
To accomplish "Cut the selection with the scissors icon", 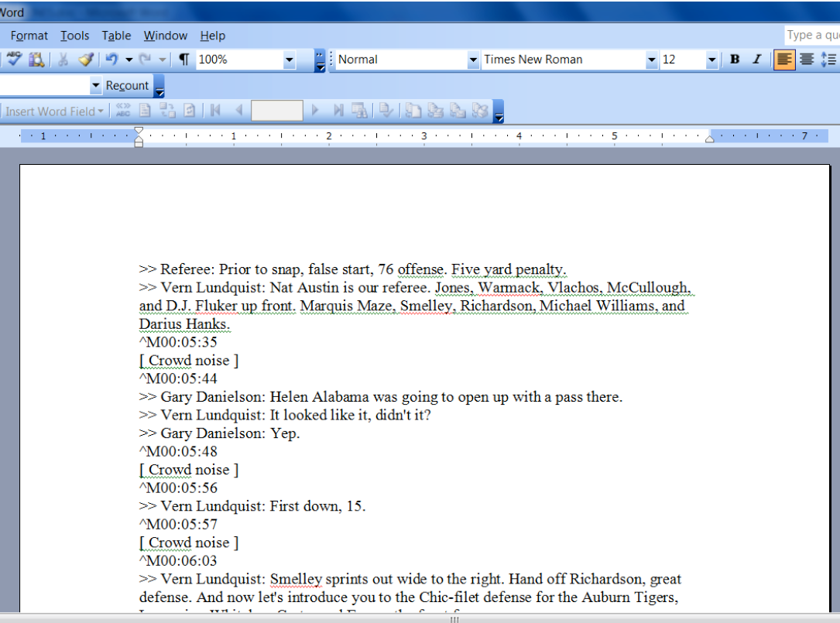I will pyautogui.click(x=63, y=59).
